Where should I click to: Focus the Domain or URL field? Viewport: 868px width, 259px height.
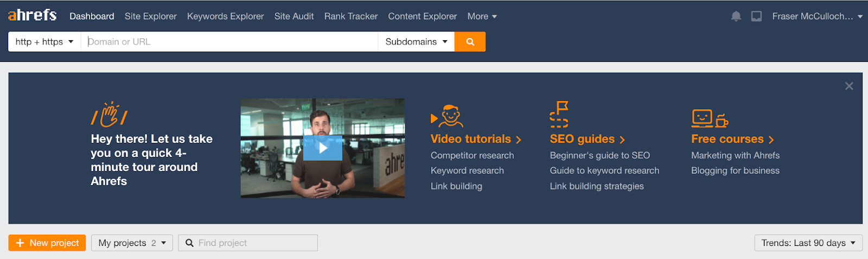229,42
